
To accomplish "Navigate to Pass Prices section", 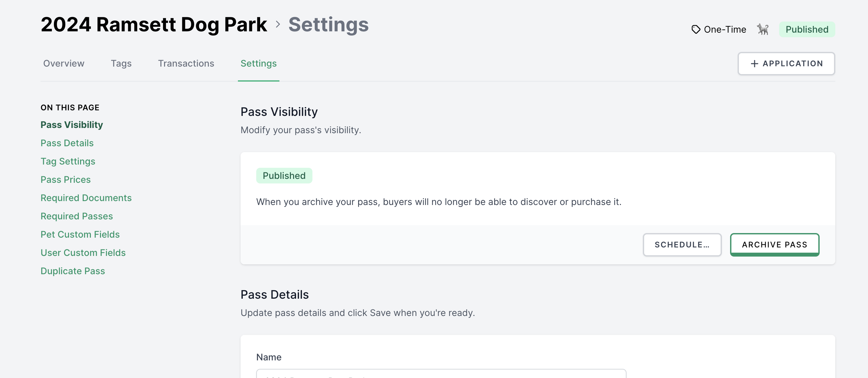I will coord(65,180).
